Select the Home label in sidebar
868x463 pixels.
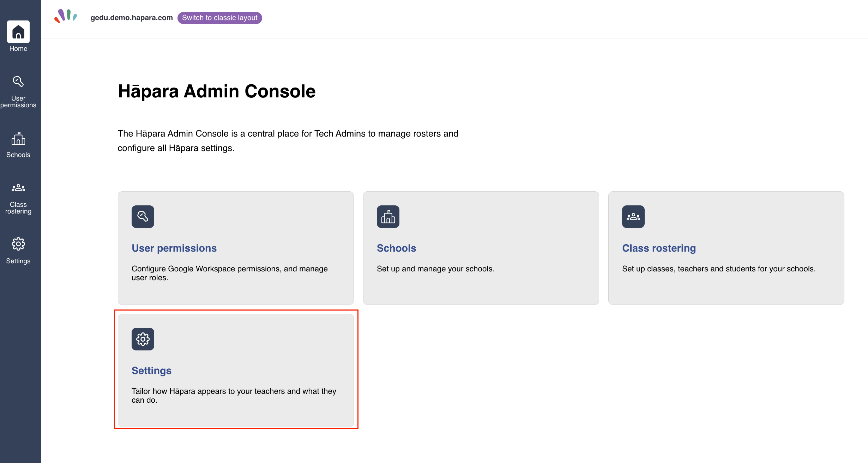[x=18, y=49]
